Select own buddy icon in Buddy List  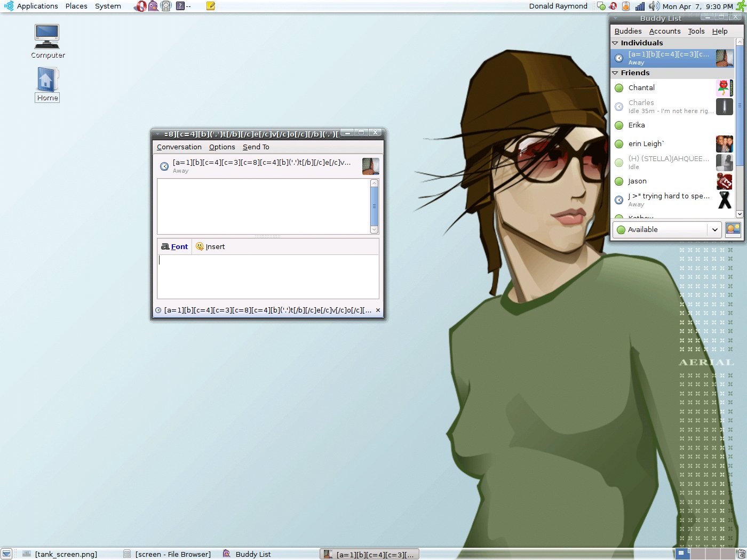click(733, 229)
